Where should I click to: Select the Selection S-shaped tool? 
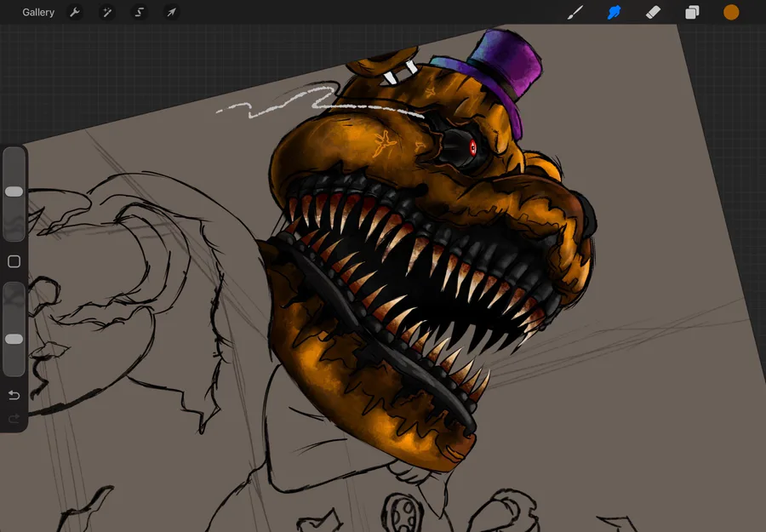tap(140, 12)
